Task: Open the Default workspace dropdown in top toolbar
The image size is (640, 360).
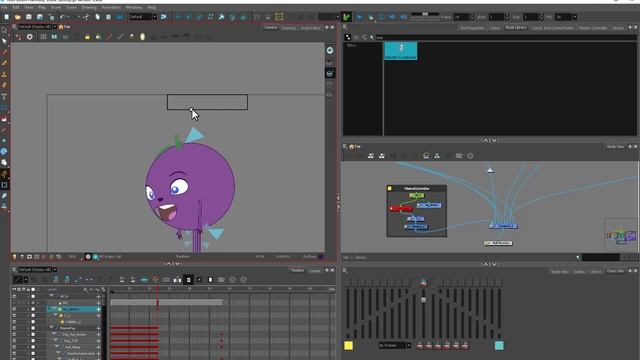Action: (x=155, y=17)
